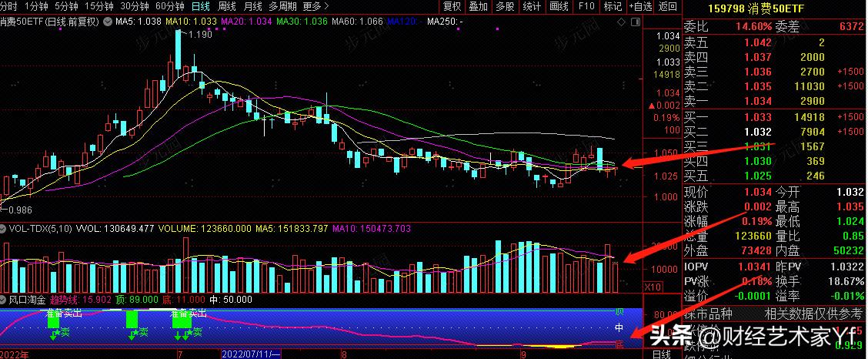Select the 5分钟 period tab
Viewport: 868px width, 359px height.
click(67, 7)
